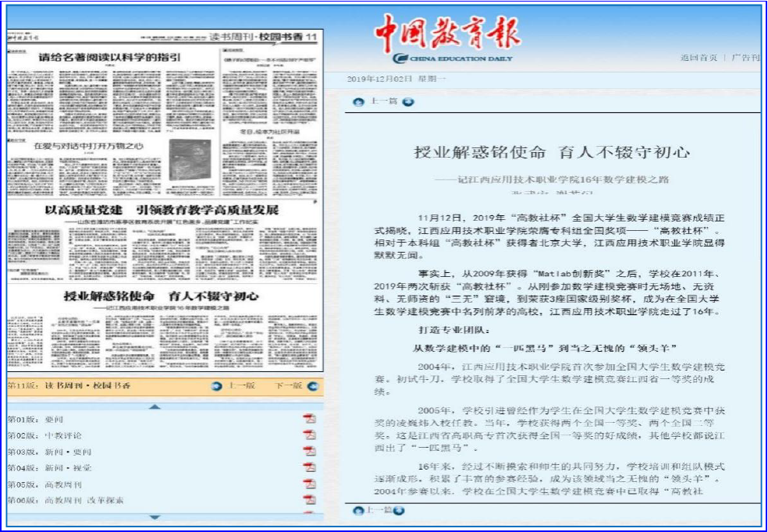Open the PDF icon for 第02版 中教评论
768x532 pixels.
coord(309,435)
